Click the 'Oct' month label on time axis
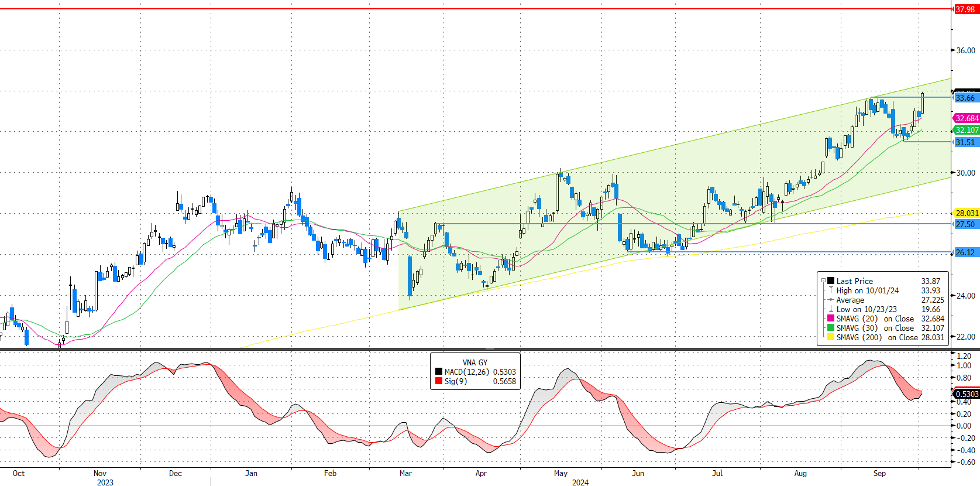Screen dimensions: 980x486 click(19, 473)
